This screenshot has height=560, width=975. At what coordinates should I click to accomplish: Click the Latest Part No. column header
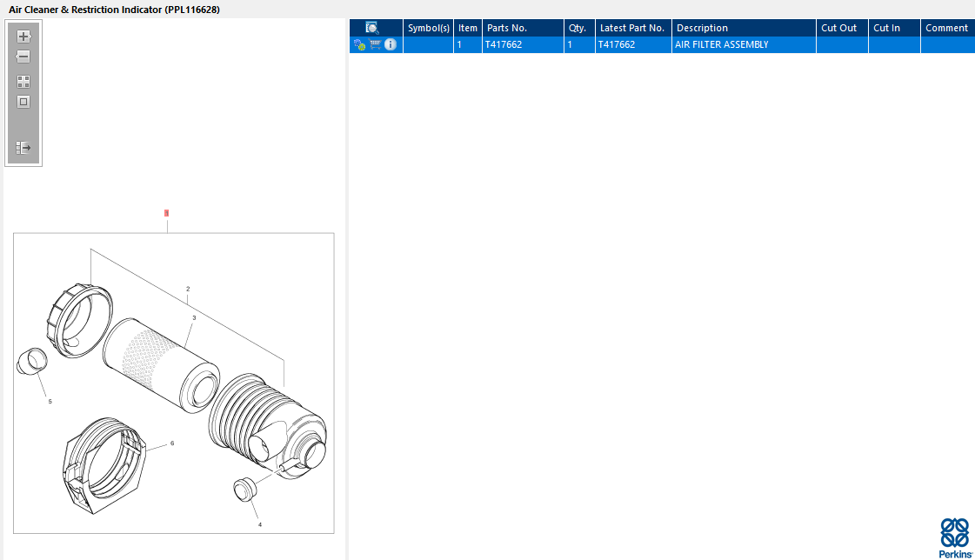633,28
